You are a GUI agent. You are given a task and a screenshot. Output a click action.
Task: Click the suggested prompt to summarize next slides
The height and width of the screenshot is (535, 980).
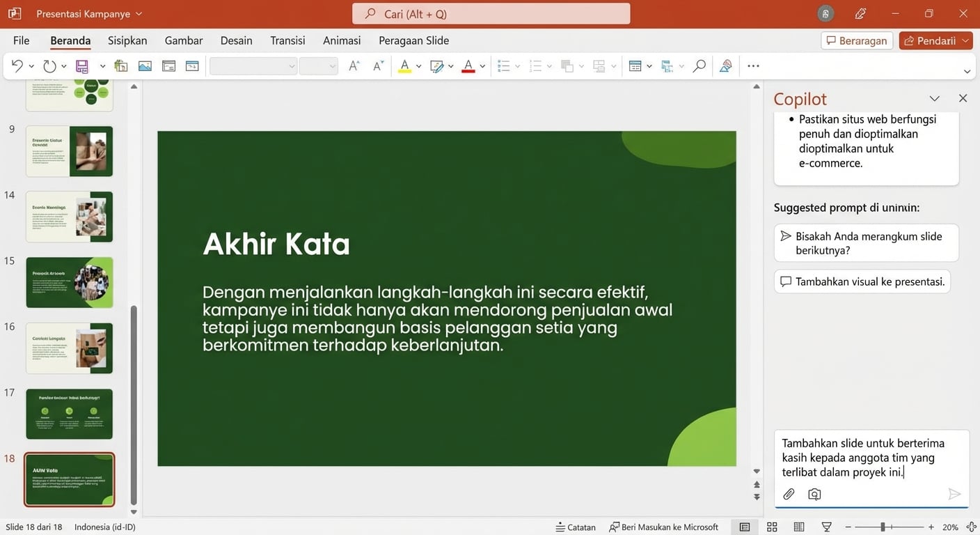point(866,242)
